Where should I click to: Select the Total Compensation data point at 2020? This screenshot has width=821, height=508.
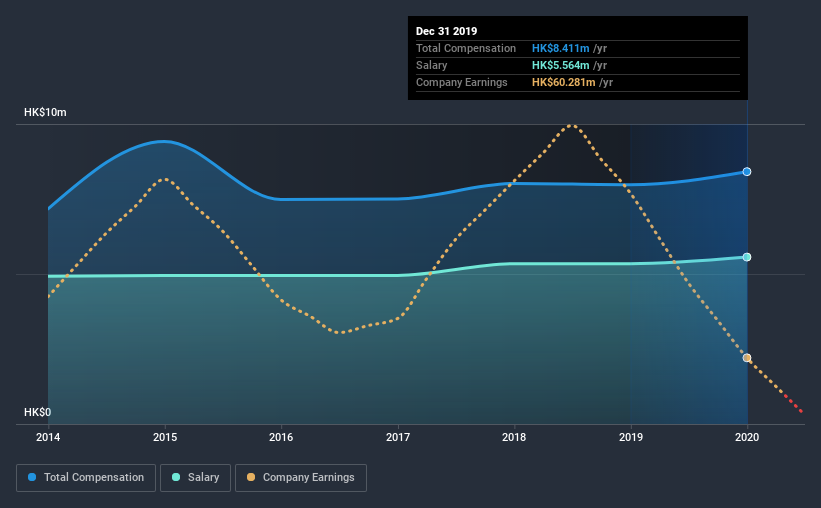(747, 172)
